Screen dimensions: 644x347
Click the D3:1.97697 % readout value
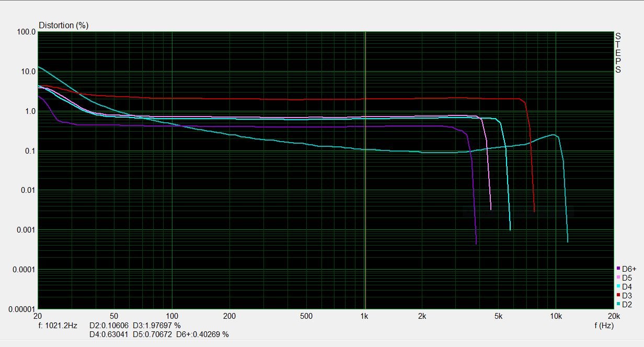157,326
